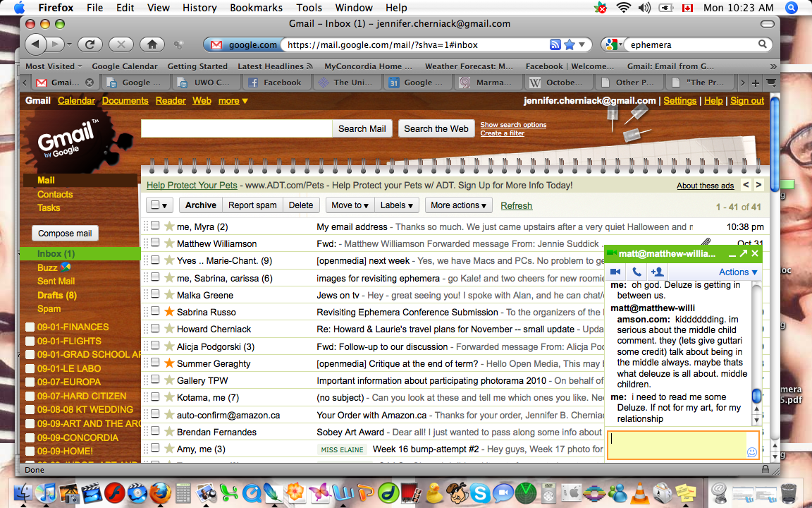
Task: Select the Malka Greene email checkbox
Action: coord(155,294)
